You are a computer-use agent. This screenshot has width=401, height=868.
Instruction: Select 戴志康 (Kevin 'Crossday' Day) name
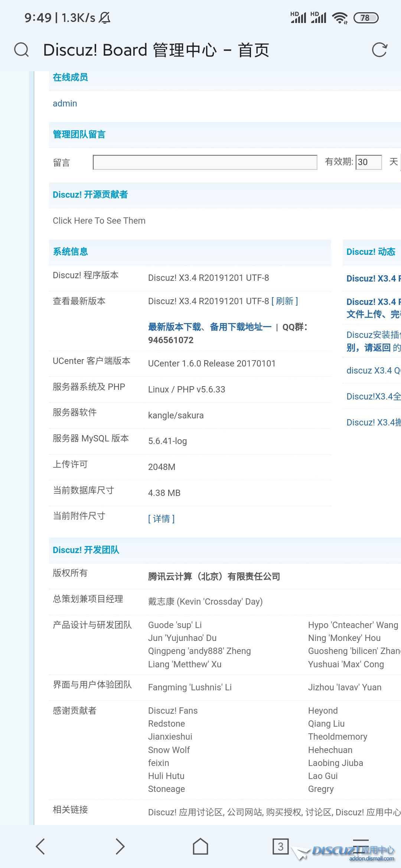pyautogui.click(x=205, y=602)
